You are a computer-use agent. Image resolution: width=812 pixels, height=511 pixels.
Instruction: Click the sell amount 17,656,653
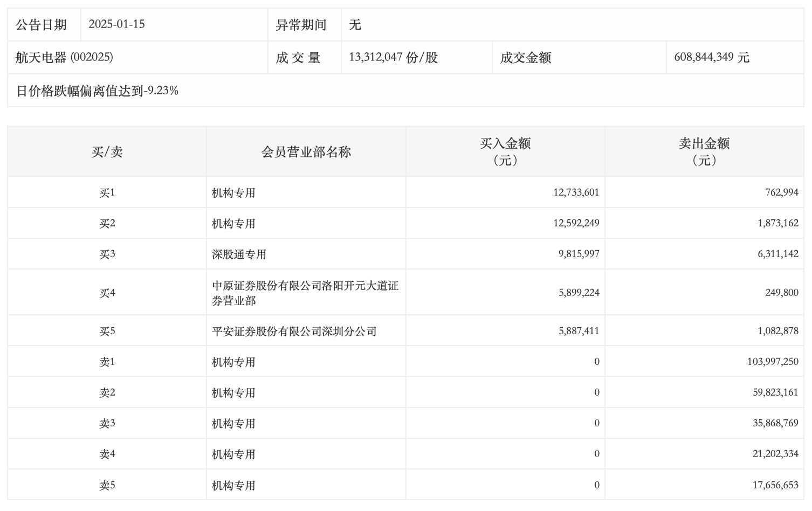point(775,485)
